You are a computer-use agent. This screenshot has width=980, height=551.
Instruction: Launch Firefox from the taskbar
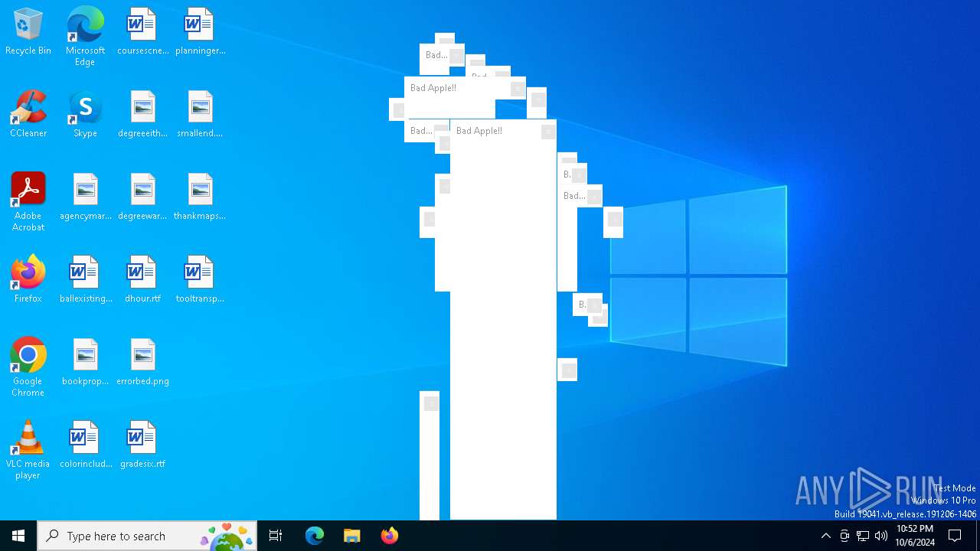390,536
